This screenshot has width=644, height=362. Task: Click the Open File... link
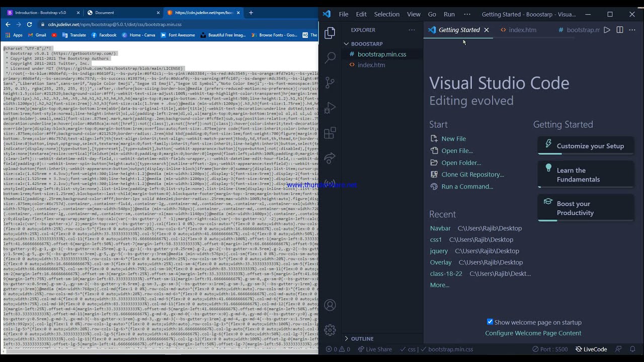point(457,151)
